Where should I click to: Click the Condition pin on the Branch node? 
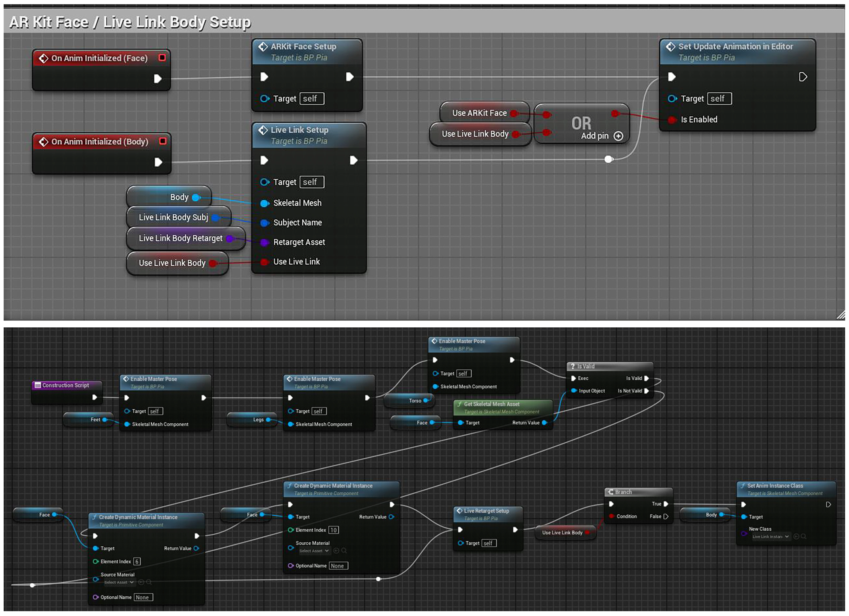tap(611, 516)
